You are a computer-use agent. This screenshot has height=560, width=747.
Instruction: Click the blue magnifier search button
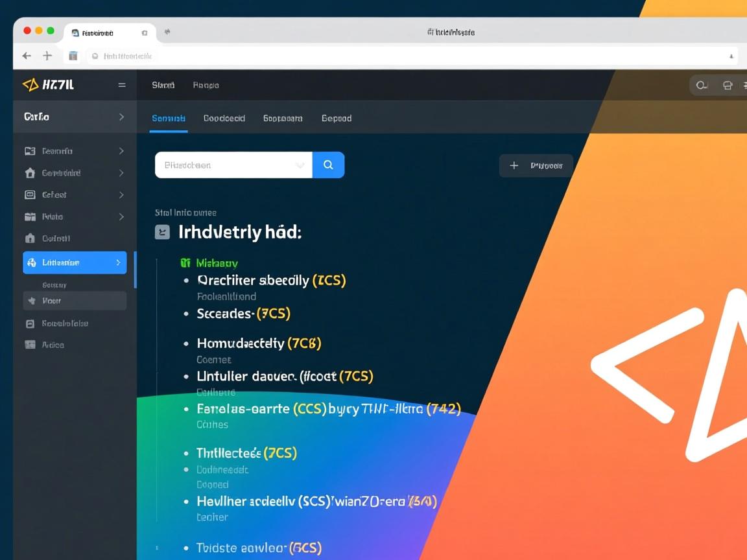[x=328, y=165]
